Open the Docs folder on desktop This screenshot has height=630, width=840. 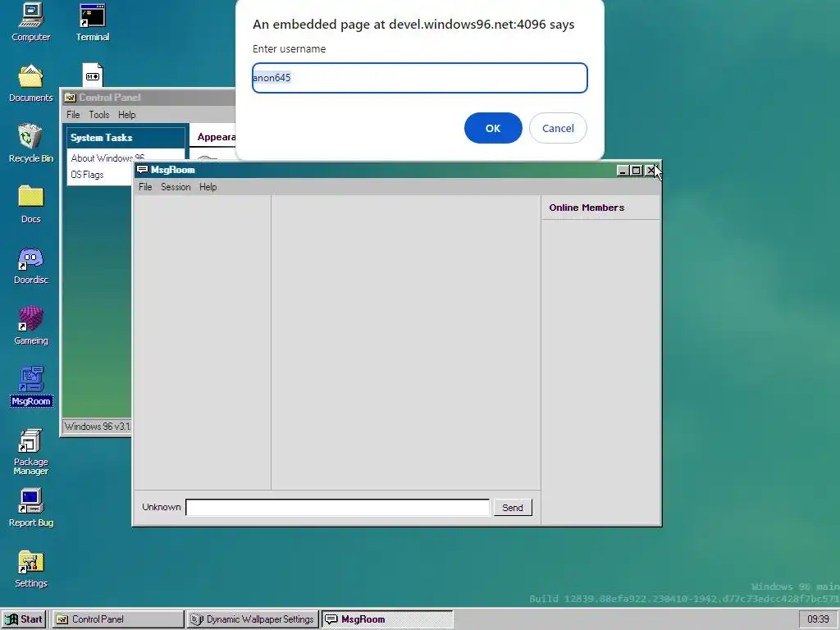click(x=30, y=204)
